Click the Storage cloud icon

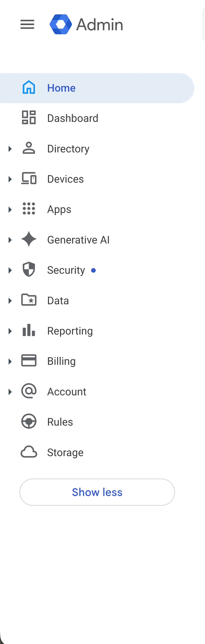coord(29,452)
